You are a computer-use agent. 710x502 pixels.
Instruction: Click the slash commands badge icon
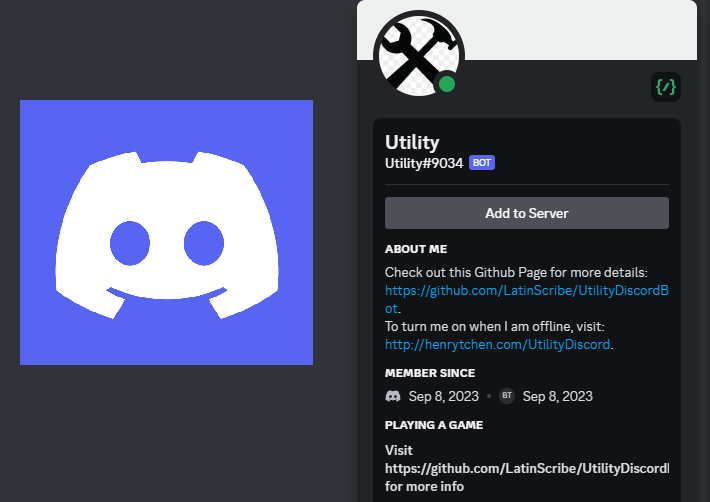[666, 86]
